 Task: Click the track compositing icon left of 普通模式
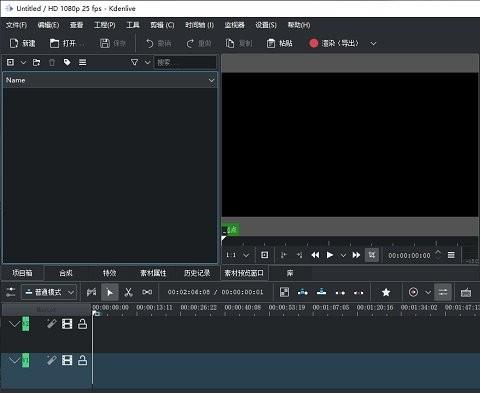pyautogui.click(x=11, y=292)
